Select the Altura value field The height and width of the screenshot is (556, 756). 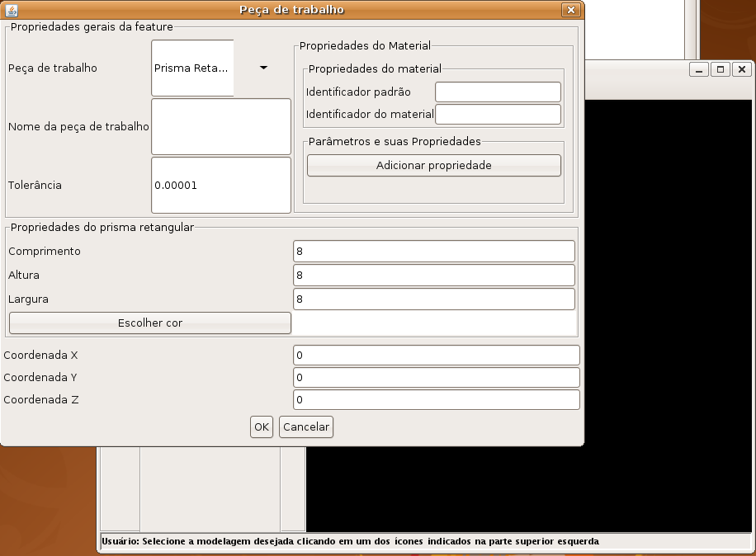pos(433,275)
